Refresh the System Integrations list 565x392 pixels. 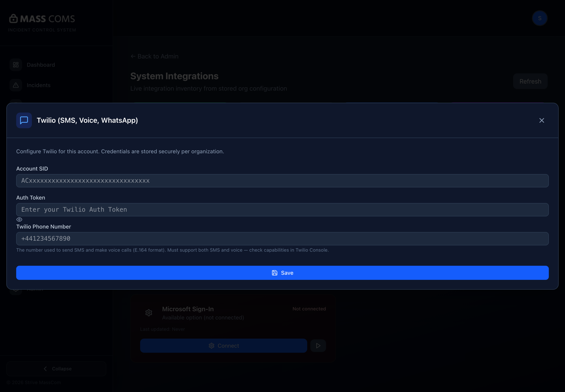[530, 81]
